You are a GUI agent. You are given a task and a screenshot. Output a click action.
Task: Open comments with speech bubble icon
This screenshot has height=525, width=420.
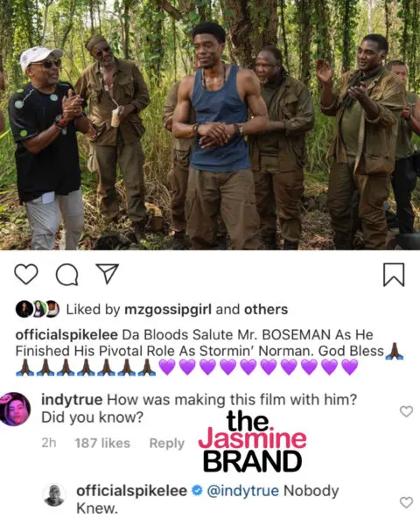pyautogui.click(x=67, y=275)
